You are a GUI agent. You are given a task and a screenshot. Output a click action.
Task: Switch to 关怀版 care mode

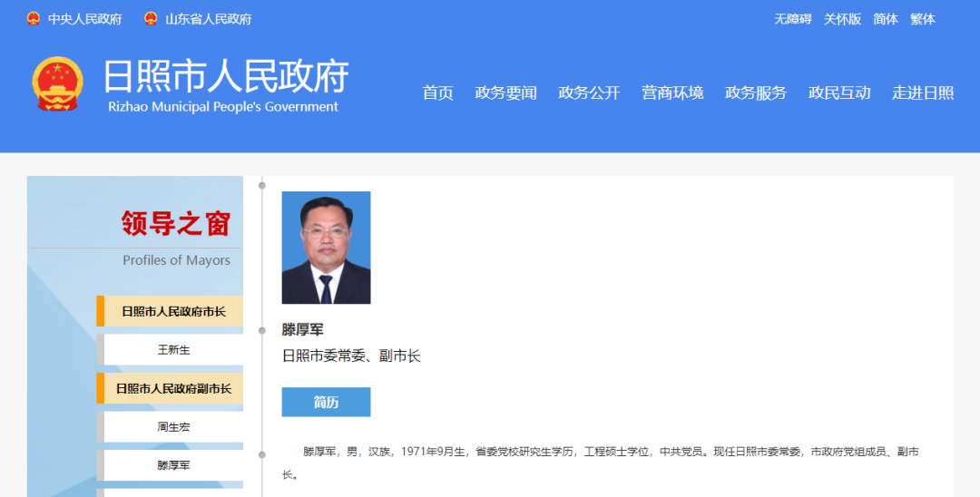(842, 19)
